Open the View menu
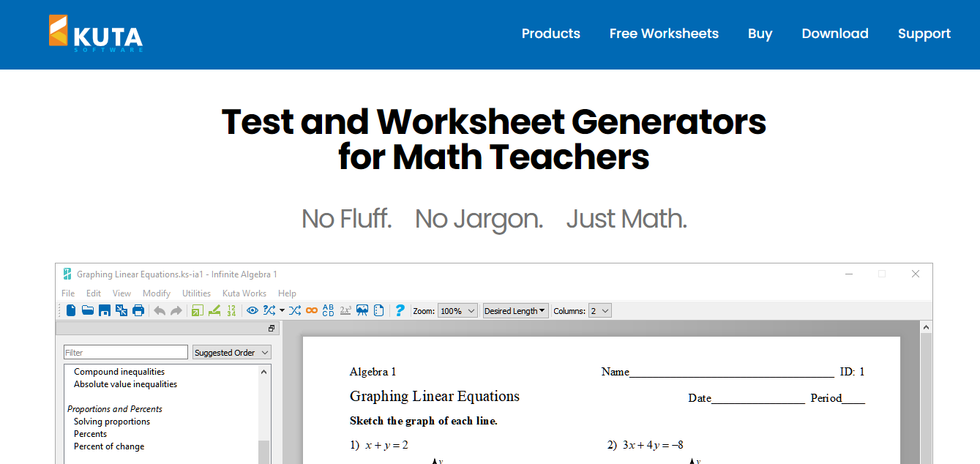 (121, 293)
